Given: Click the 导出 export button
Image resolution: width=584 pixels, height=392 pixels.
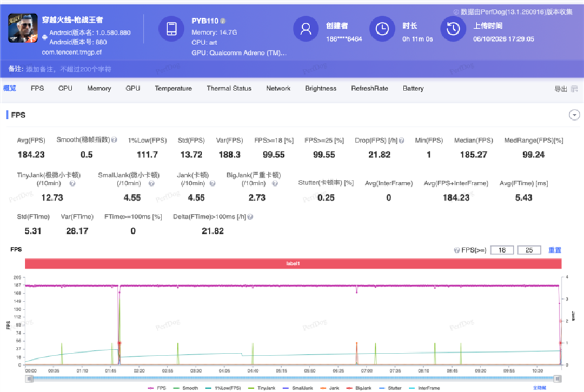Looking at the screenshot, I should 566,89.
